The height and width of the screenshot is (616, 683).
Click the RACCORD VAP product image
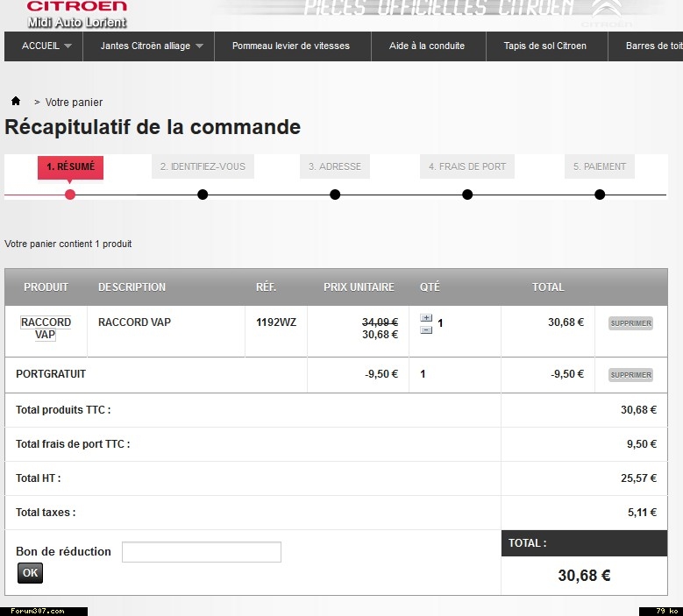[x=46, y=328]
